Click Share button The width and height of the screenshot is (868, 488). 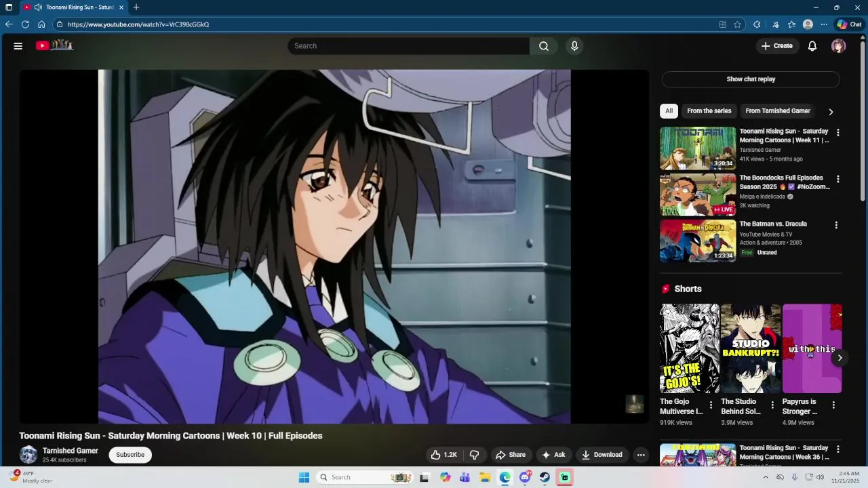coord(511,455)
